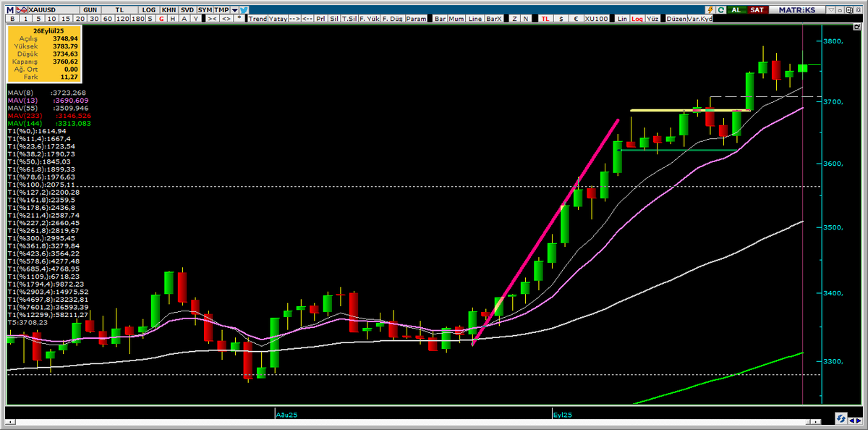Click the B toolbar button
The height and width of the screenshot is (430, 868).
point(12,19)
